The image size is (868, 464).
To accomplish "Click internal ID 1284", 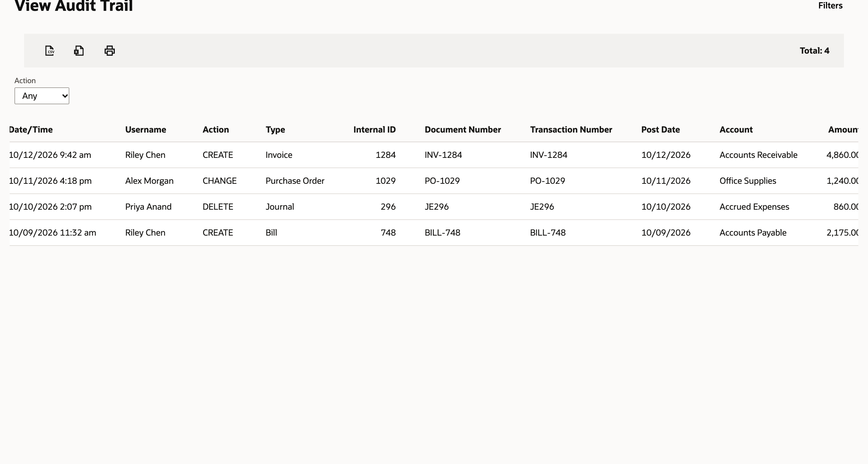I will [x=385, y=155].
